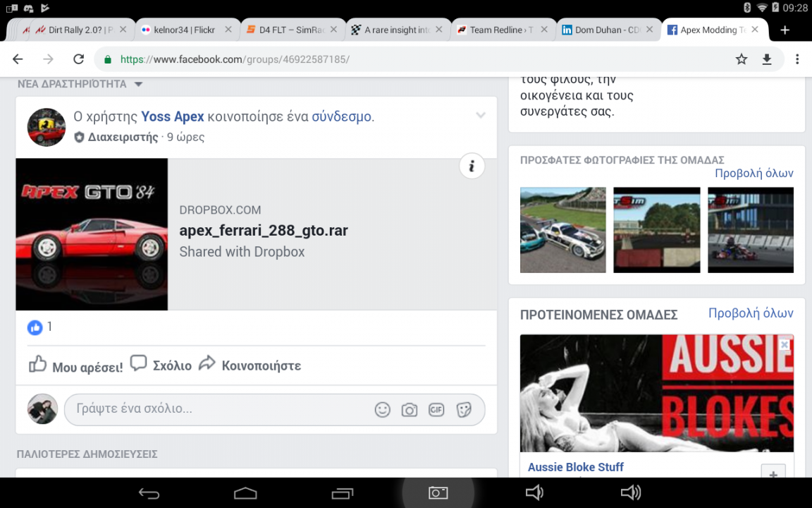
Task: Open the link info (i) icon on the post
Action: pos(471,166)
